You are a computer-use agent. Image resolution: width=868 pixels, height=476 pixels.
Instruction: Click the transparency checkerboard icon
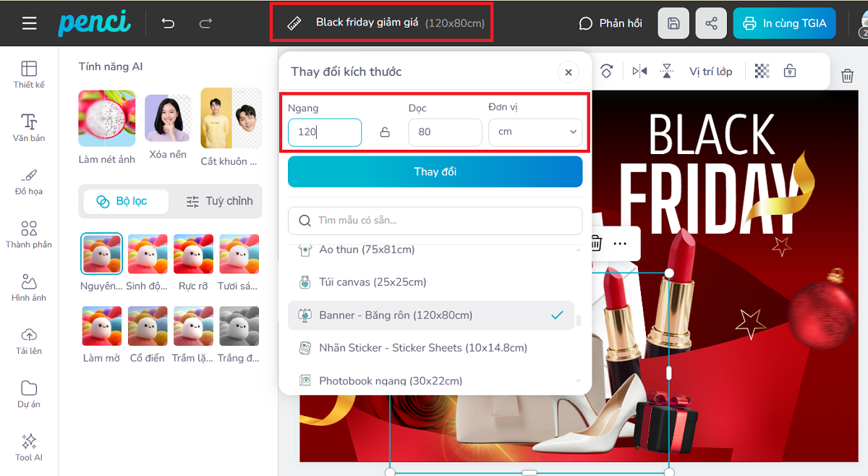[x=762, y=71]
